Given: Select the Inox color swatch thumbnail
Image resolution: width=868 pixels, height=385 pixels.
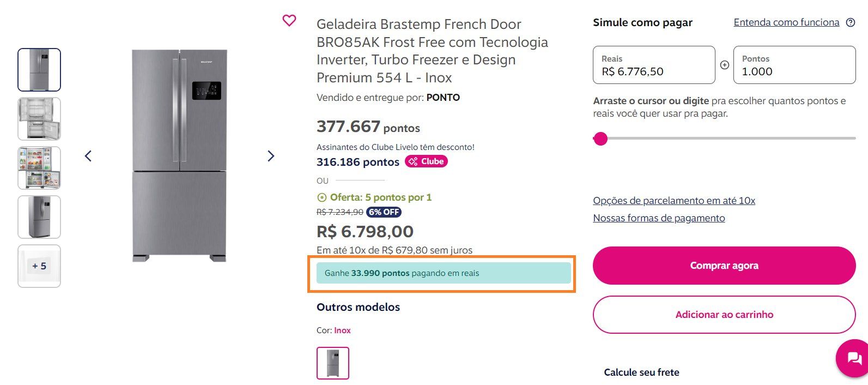Looking at the screenshot, I should click(333, 363).
